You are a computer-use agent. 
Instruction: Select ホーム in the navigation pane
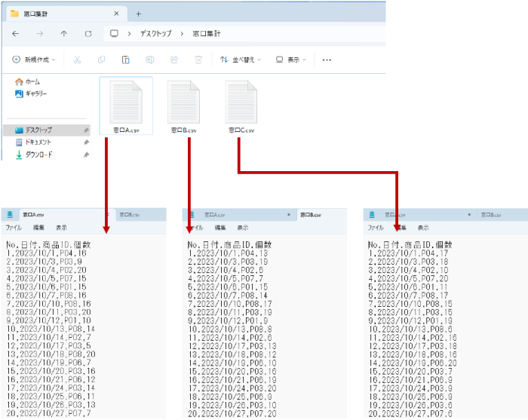pyautogui.click(x=32, y=81)
